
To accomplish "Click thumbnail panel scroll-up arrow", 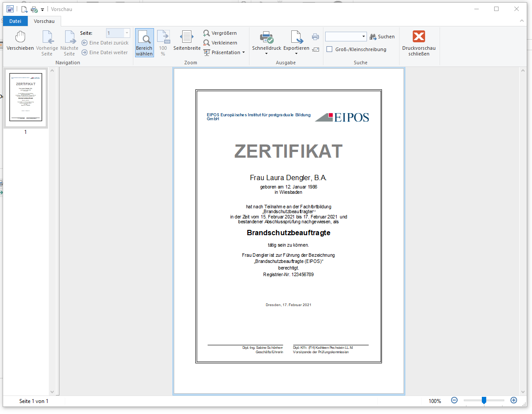I will coord(52,71).
